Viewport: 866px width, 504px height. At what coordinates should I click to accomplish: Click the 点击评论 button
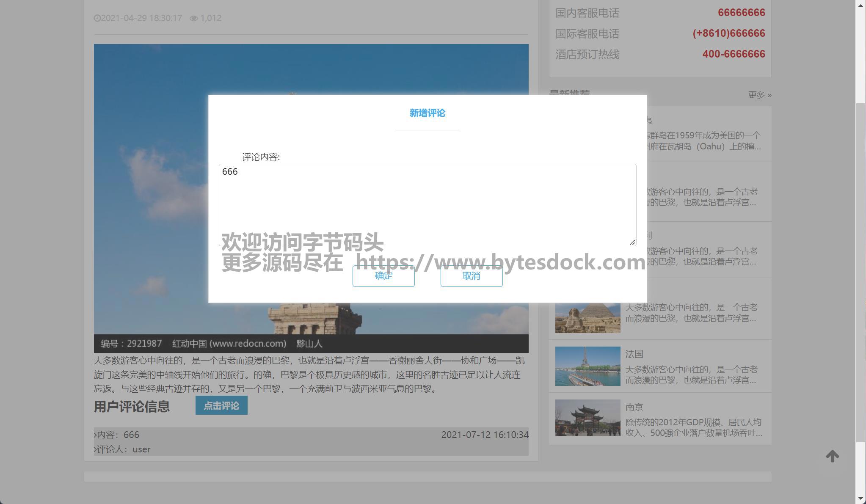221,405
